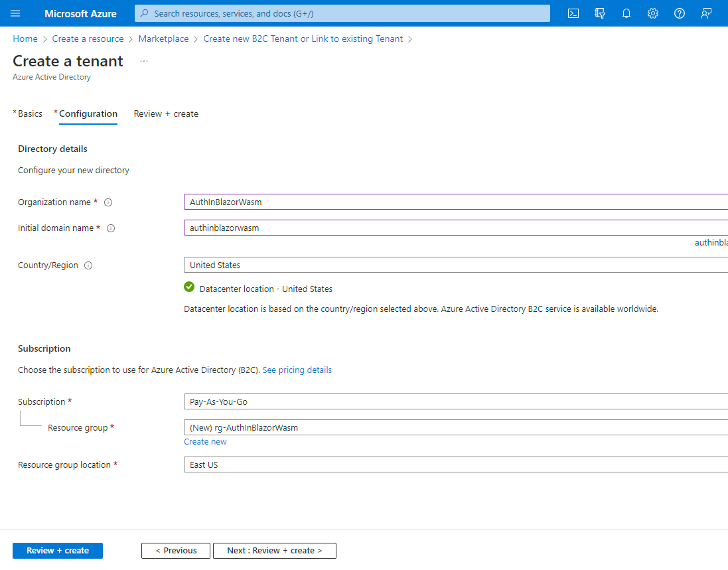
Task: Click the Microsoft Azure logo text
Action: click(80, 13)
